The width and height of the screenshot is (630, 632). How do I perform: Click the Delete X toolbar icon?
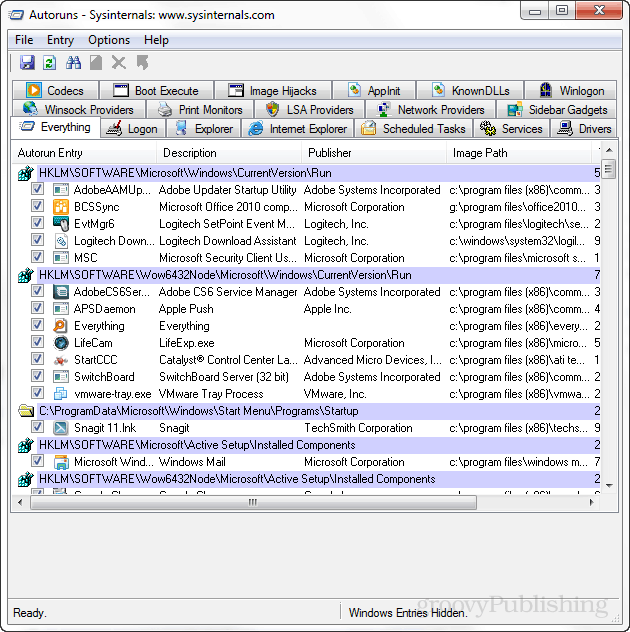pyautogui.click(x=119, y=63)
